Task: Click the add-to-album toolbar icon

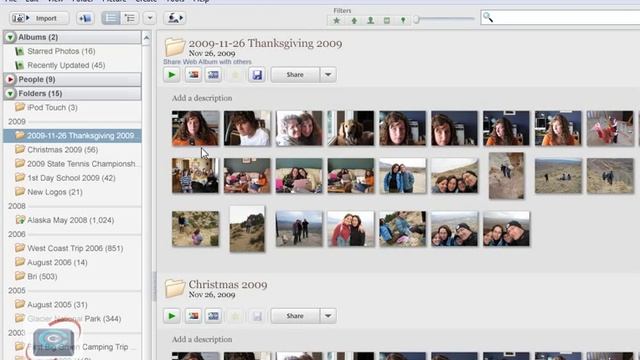Action: tap(85, 18)
